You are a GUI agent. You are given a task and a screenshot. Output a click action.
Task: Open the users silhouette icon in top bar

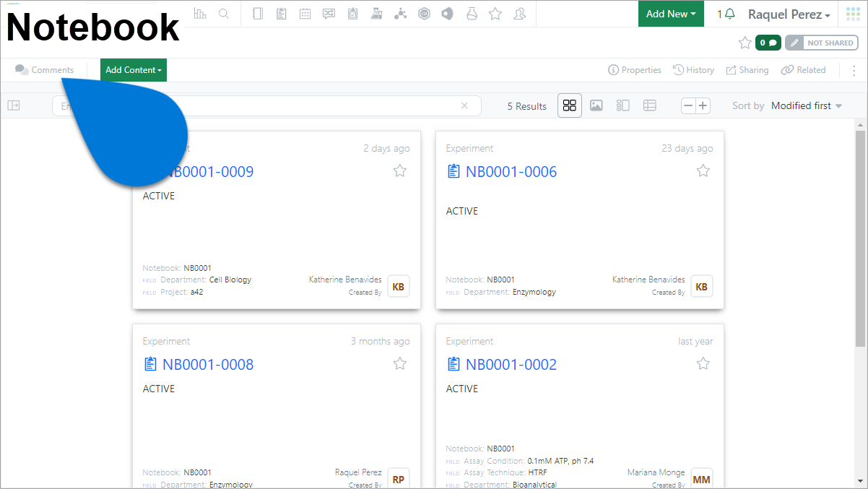519,14
